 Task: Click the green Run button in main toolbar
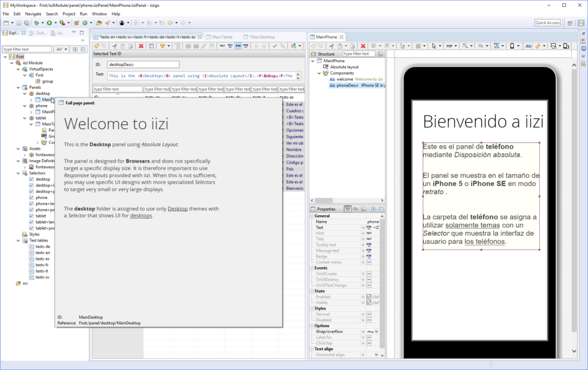tap(49, 23)
